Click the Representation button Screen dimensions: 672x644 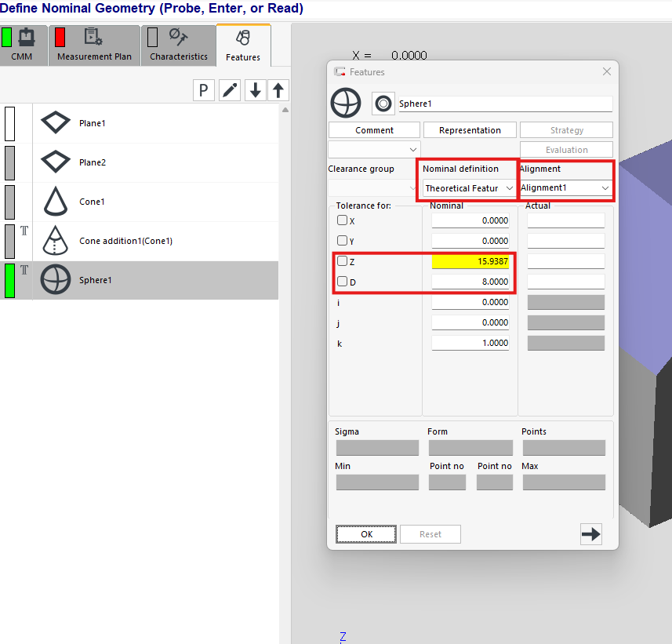click(470, 130)
